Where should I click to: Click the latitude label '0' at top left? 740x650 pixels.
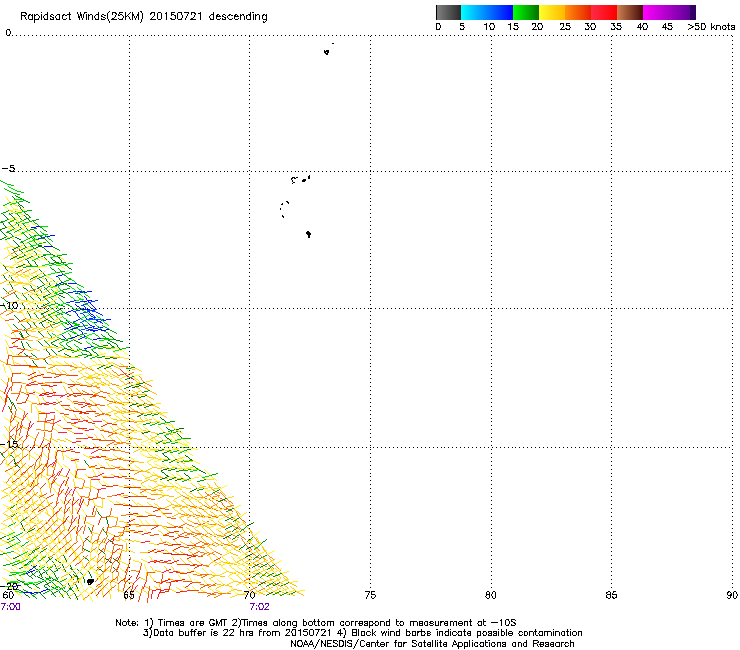(8, 33)
